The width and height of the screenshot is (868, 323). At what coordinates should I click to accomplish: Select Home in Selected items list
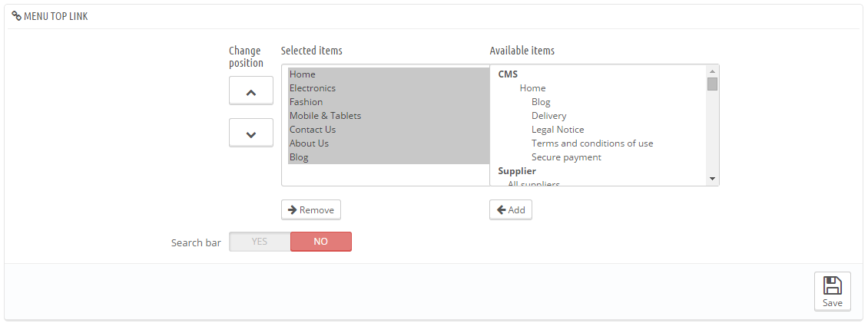tap(389, 74)
